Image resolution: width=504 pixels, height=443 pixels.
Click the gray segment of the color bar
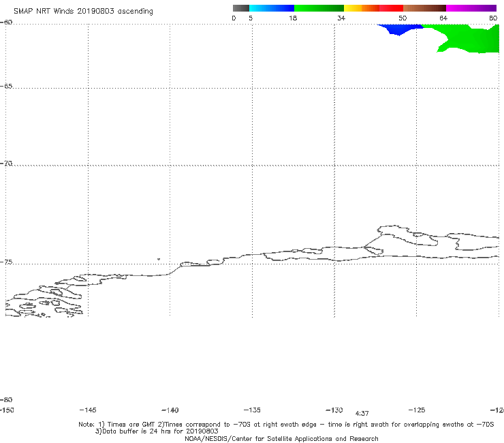coord(240,8)
